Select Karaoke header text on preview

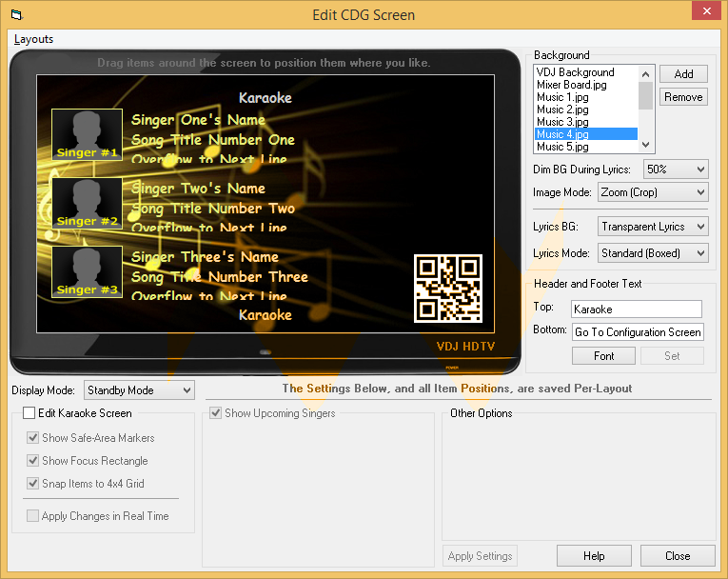(x=266, y=97)
